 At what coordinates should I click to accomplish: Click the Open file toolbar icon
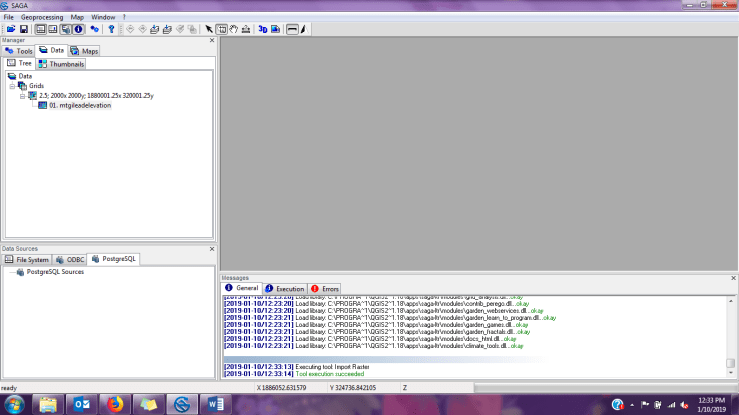click(8, 29)
